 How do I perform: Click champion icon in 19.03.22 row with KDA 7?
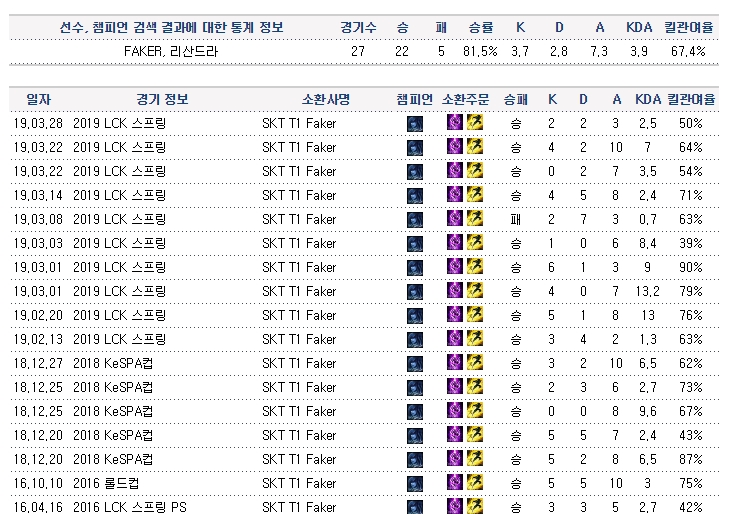(415, 147)
